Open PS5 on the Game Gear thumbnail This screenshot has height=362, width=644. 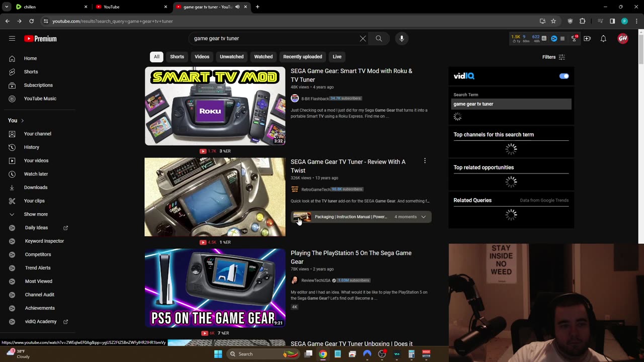coord(215,288)
